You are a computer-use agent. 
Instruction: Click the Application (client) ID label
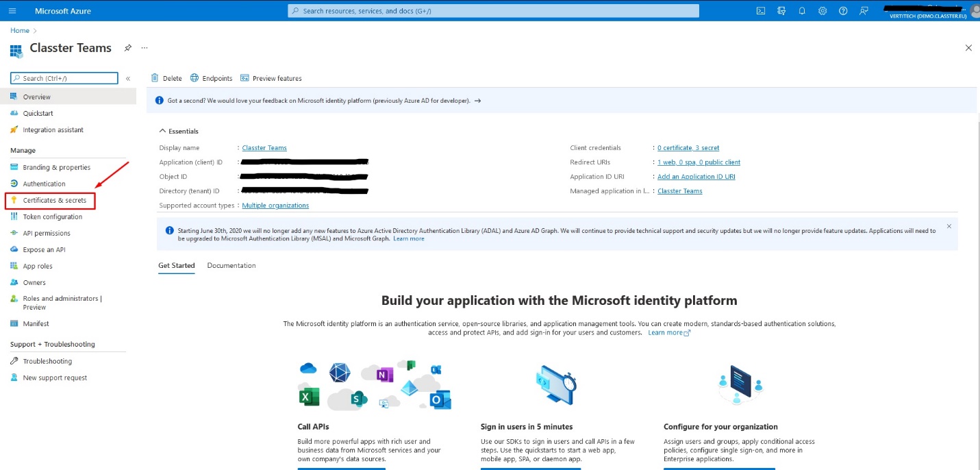(x=191, y=162)
